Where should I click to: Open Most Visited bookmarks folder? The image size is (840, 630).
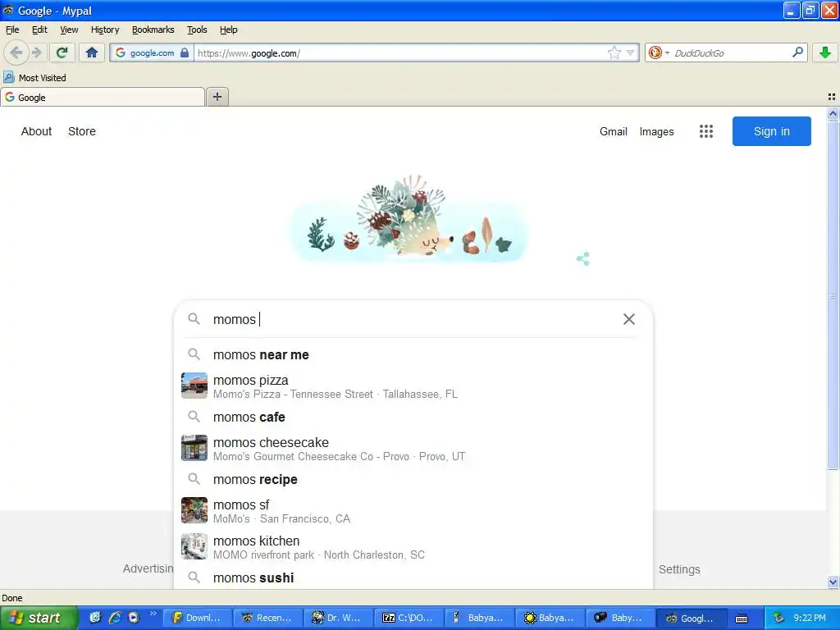pyautogui.click(x=35, y=78)
